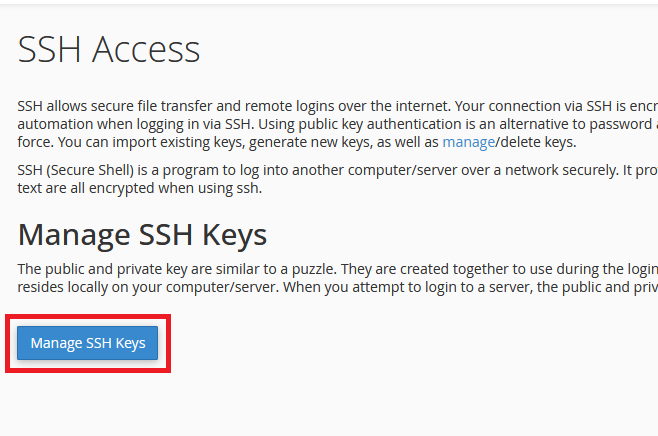The height and width of the screenshot is (436, 658).
Task: Open the blue "manage" hyperlink
Action: pos(469,142)
